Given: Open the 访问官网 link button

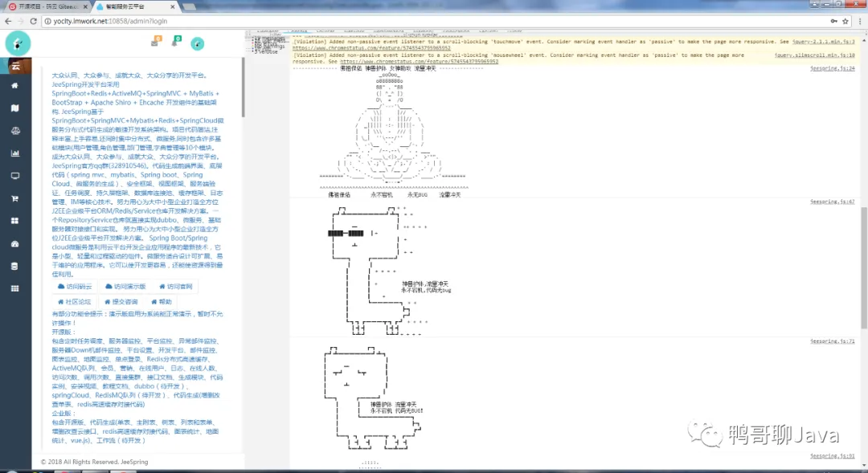Looking at the screenshot, I should [x=175, y=287].
